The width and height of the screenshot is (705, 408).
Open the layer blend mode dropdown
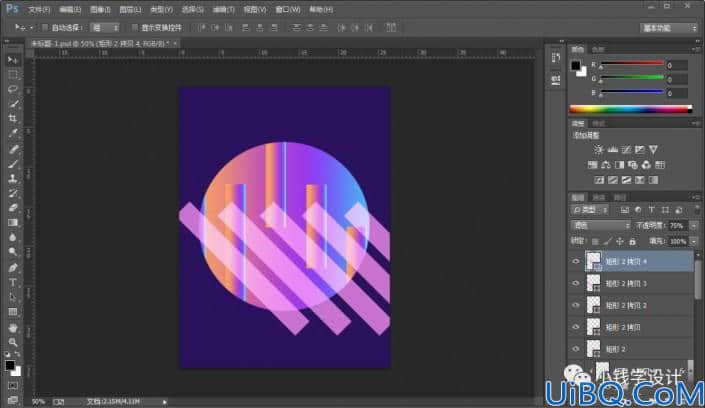point(600,225)
